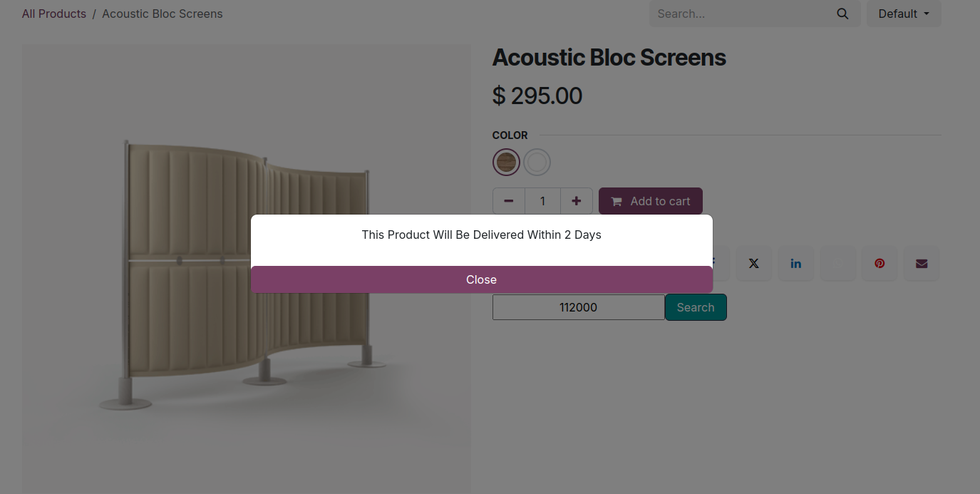The image size is (980, 494).
Task: Click the magnifier icon in top search bar
Action: [x=842, y=14]
